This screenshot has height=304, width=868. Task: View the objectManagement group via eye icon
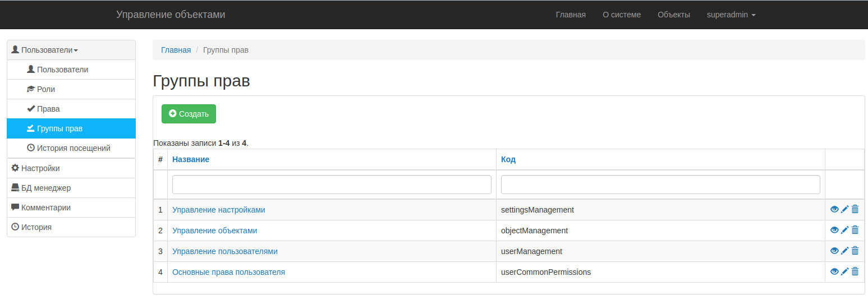834,230
